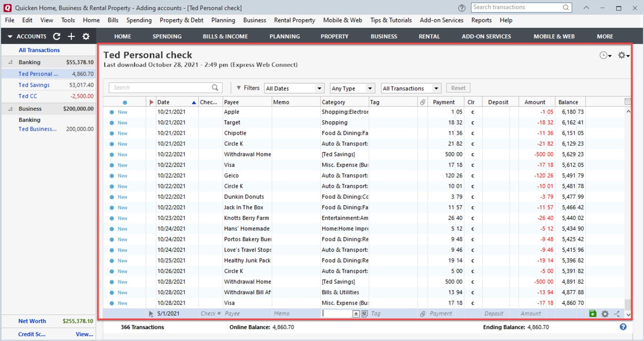This screenshot has height=341, width=644.
Task: Toggle cleared status of Geico transaction
Action: point(472,176)
